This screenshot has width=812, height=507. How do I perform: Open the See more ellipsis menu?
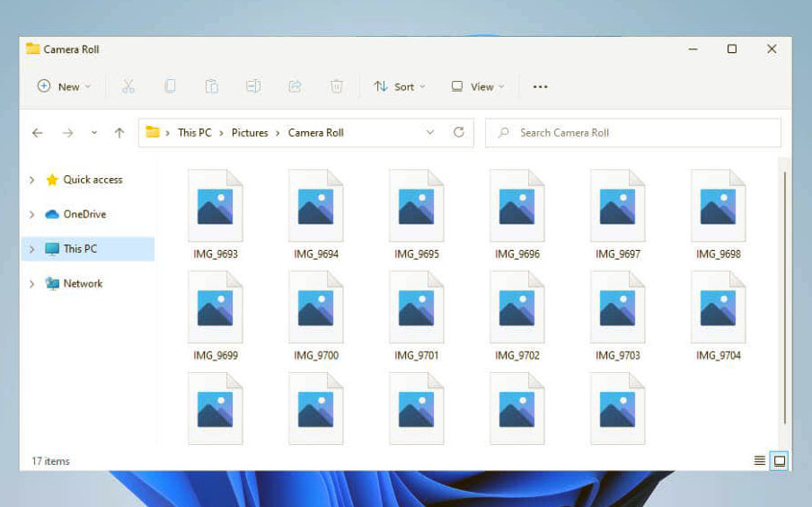click(540, 86)
